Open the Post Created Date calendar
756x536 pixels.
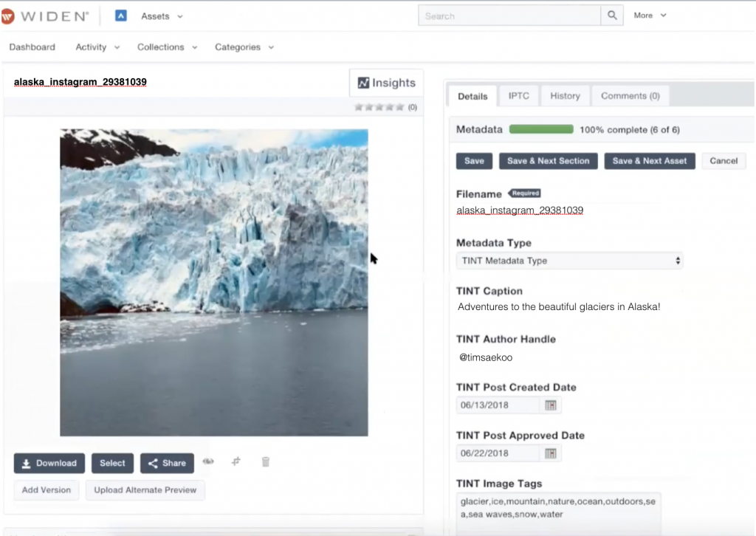(551, 405)
